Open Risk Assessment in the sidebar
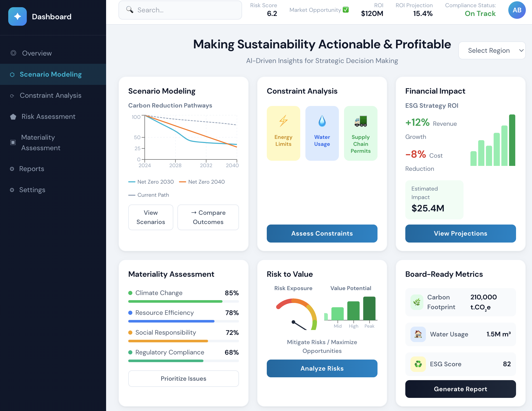This screenshot has height=411, width=532. (x=48, y=117)
